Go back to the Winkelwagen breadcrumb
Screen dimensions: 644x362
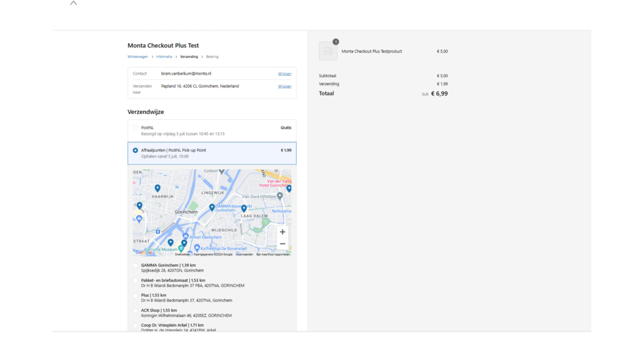tap(138, 57)
